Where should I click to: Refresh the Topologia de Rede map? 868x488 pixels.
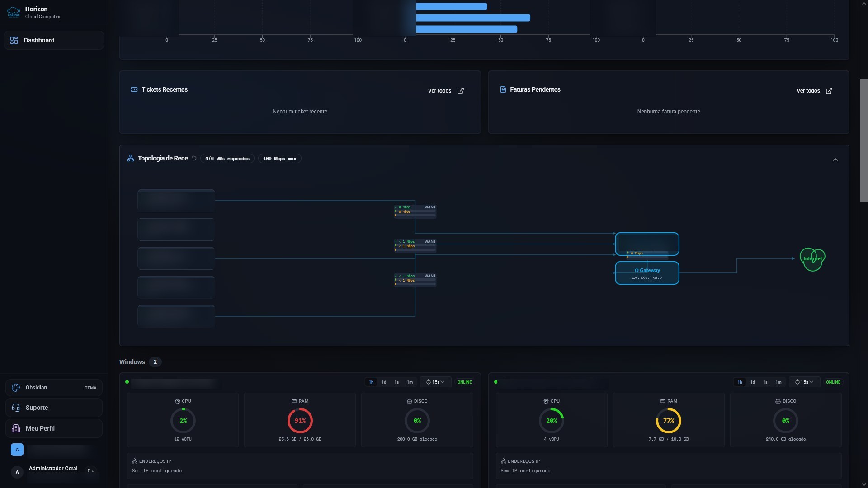pyautogui.click(x=194, y=158)
